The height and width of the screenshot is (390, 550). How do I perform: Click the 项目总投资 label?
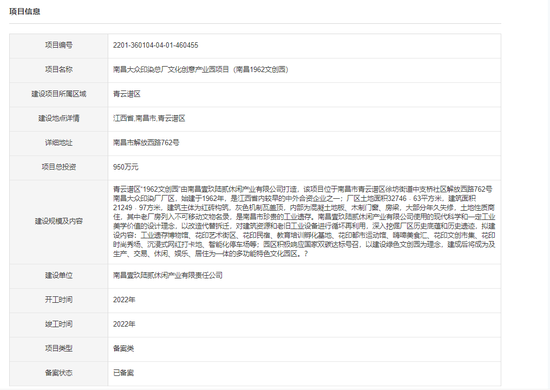[59, 167]
